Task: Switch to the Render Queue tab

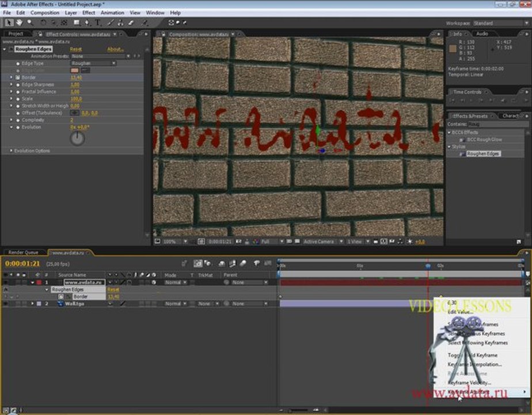Action: (23, 252)
